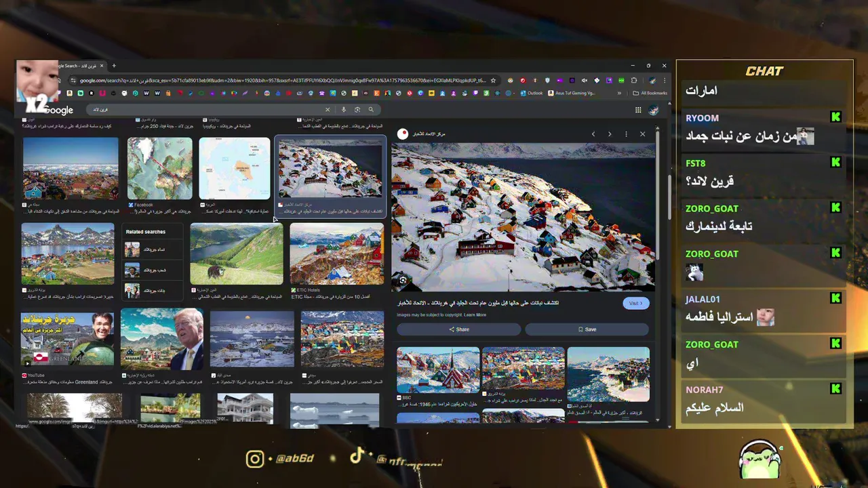The width and height of the screenshot is (868, 488).
Task: Open the coastal town top-left image result
Action: pos(71,168)
